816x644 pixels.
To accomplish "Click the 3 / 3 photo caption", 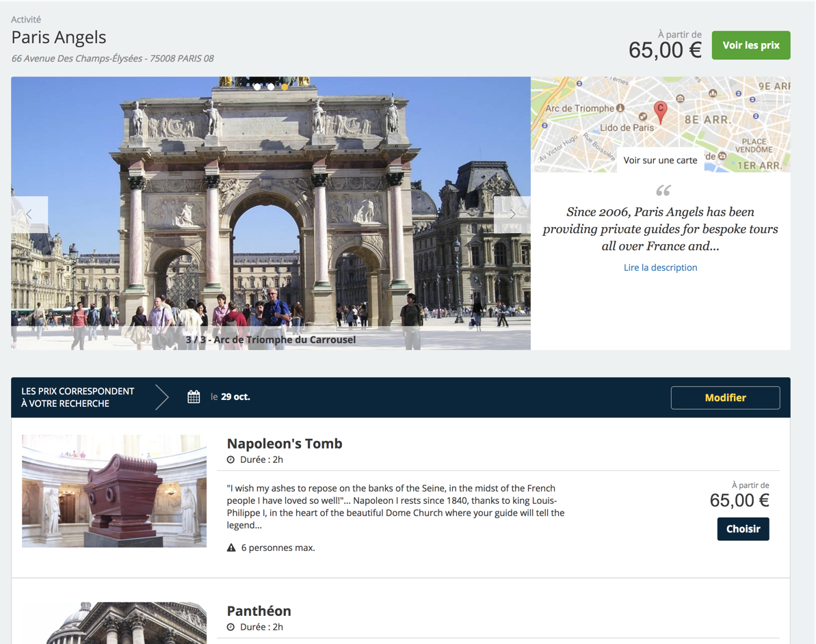I will [271, 340].
